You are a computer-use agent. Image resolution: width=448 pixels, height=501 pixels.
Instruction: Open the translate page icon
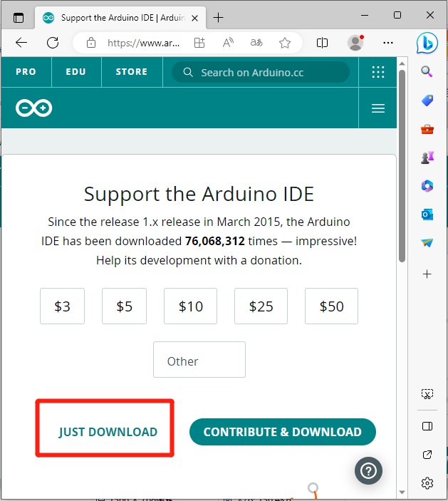pyautogui.click(x=256, y=43)
